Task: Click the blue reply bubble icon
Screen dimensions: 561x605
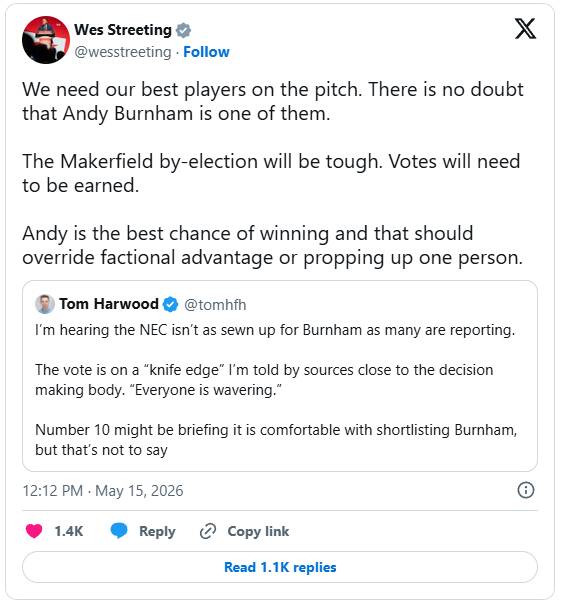Action: pyautogui.click(x=119, y=531)
